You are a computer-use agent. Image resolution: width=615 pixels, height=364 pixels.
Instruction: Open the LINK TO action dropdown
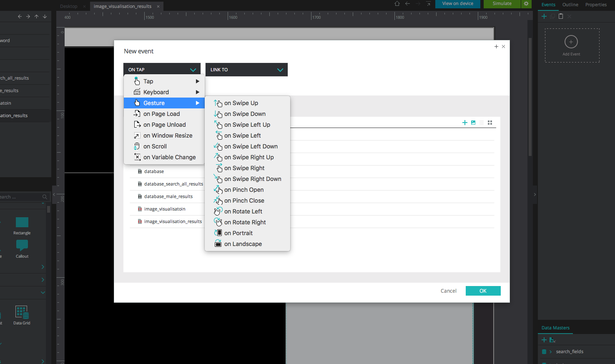coord(246,70)
